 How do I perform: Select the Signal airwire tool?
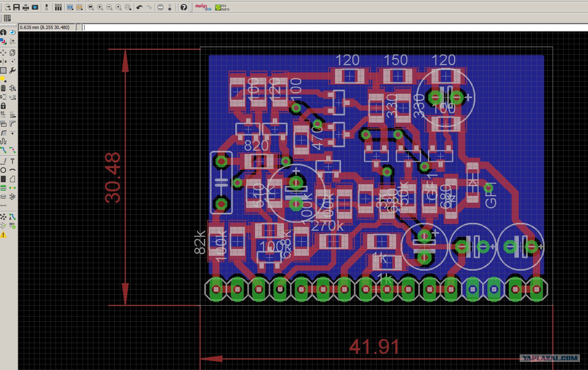[12, 188]
